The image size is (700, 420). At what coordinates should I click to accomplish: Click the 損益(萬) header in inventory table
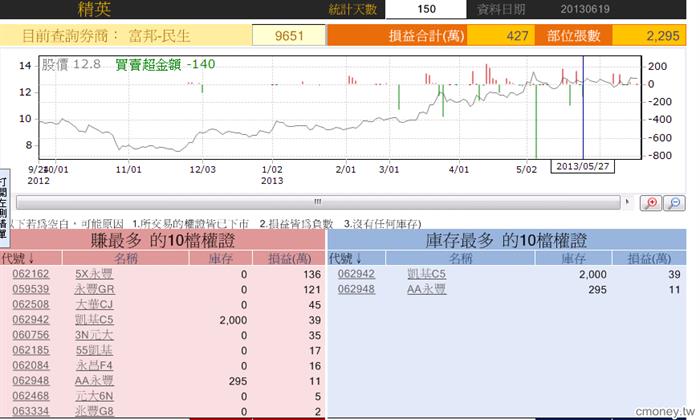[649, 258]
